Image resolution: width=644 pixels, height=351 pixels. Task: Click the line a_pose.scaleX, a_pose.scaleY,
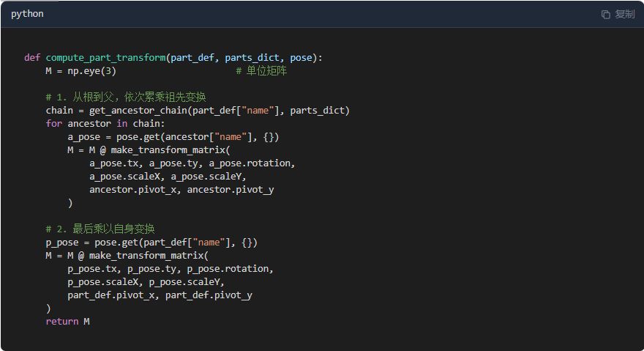pos(168,177)
